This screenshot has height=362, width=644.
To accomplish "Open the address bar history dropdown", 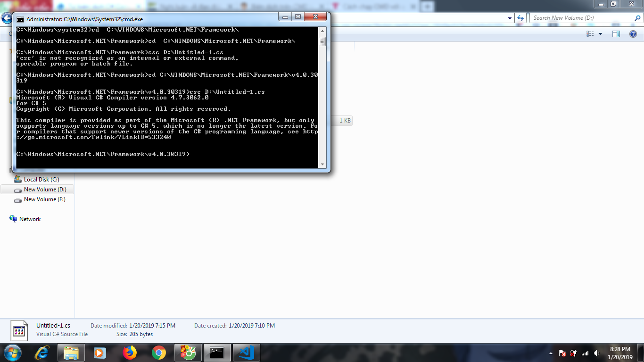I will point(510,18).
